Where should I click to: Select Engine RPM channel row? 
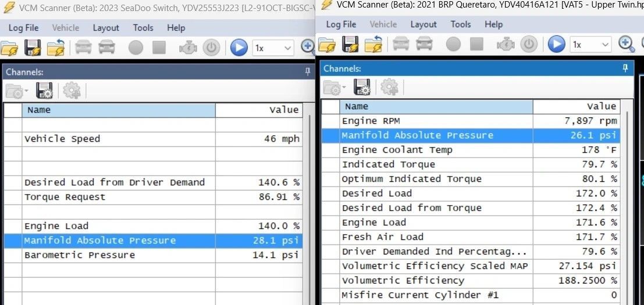(471, 121)
